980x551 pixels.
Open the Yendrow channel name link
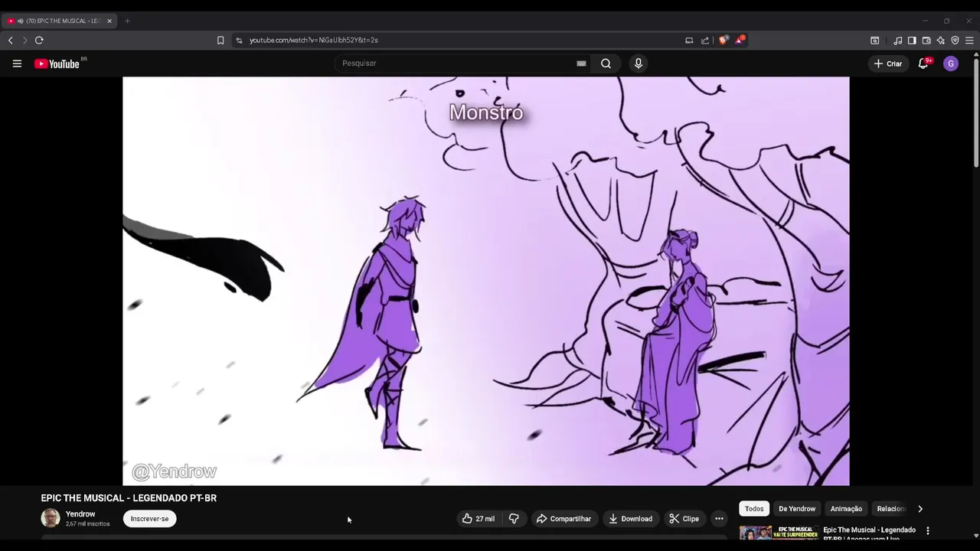click(80, 514)
